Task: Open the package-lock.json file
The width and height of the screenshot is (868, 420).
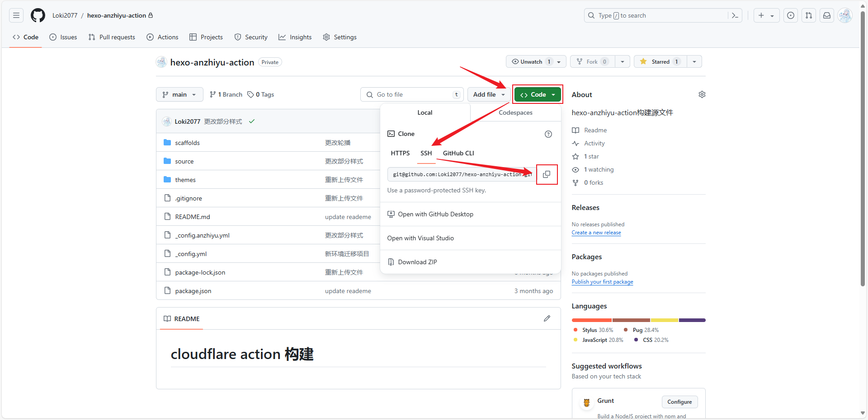Action: [x=200, y=272]
